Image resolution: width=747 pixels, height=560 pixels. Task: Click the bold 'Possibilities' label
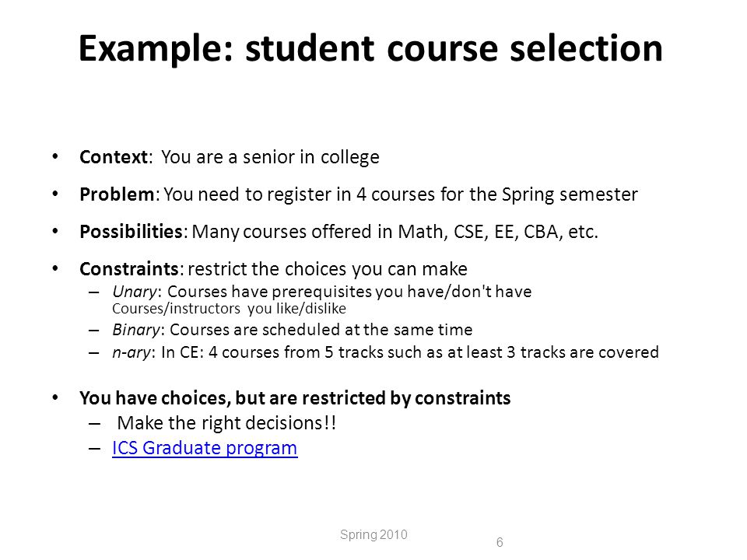pyautogui.click(x=131, y=232)
